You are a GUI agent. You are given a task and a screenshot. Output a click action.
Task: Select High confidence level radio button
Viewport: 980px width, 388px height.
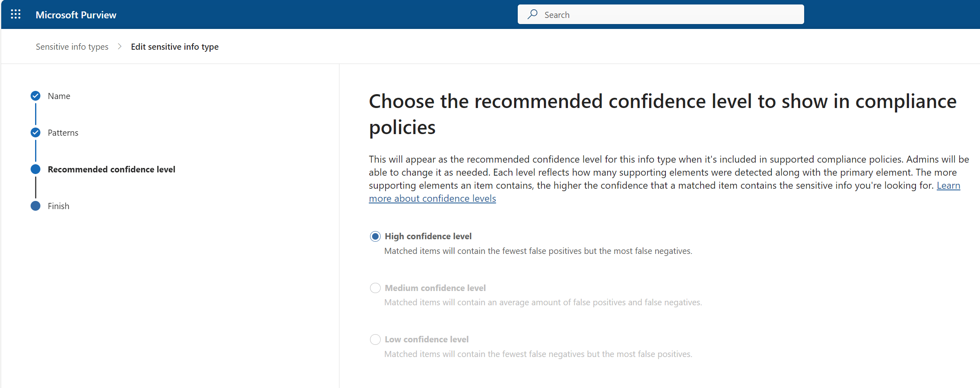click(x=375, y=236)
